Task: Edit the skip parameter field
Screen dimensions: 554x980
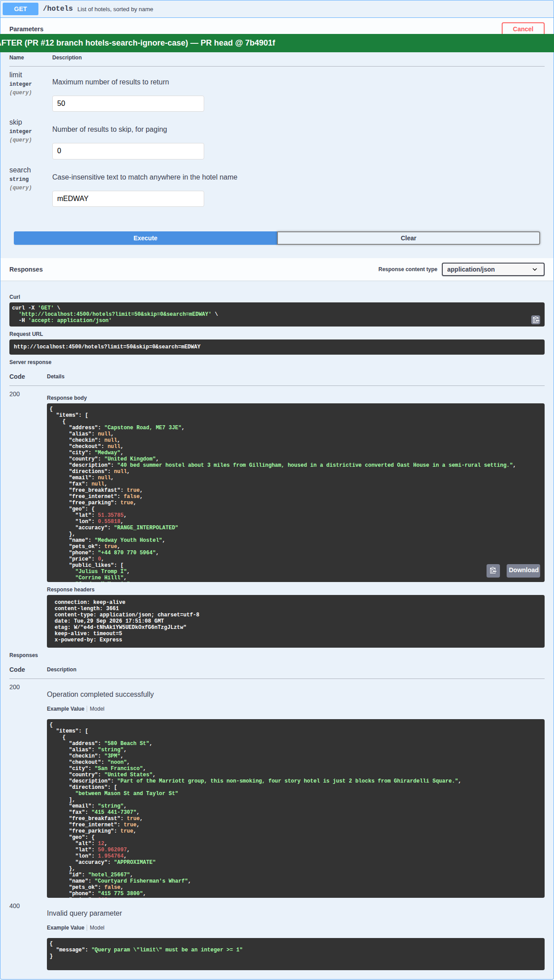Action: (128, 151)
